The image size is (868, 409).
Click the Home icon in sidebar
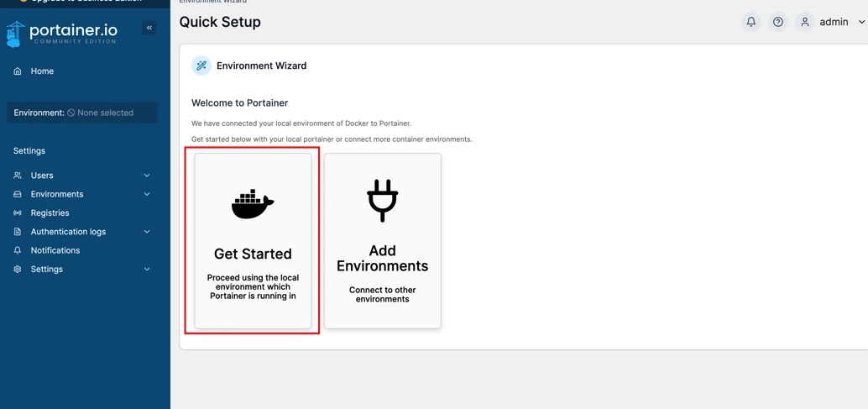click(x=18, y=71)
